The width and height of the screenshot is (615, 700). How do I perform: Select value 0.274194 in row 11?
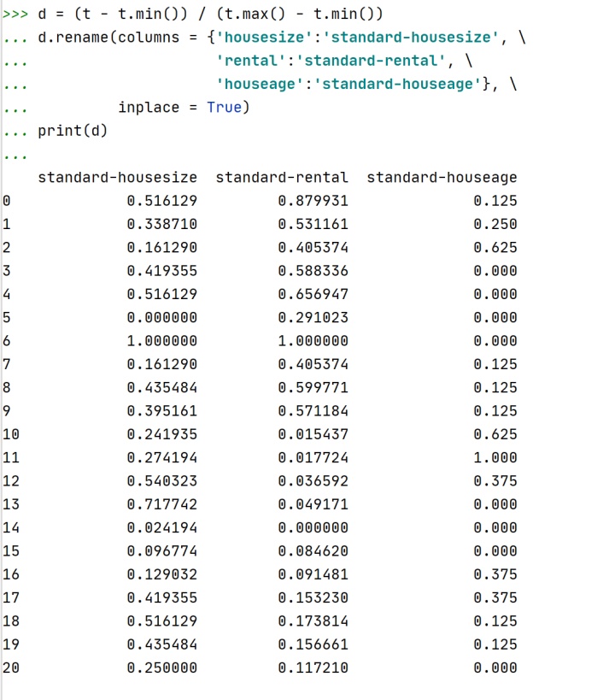(x=162, y=457)
